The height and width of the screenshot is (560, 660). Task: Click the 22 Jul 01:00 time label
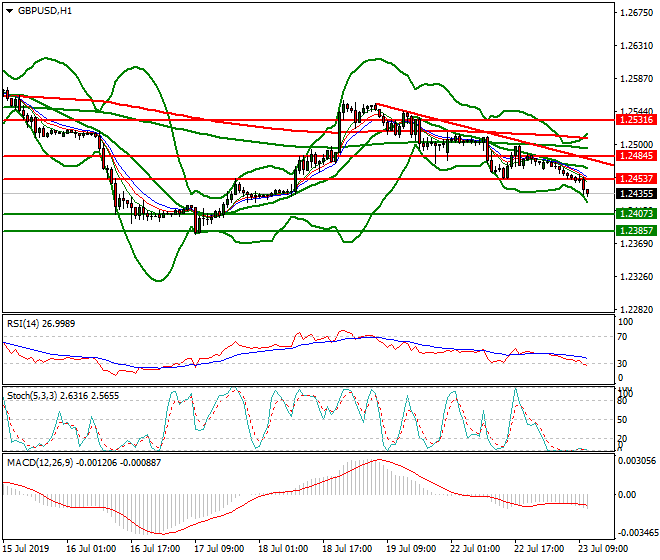coord(475,549)
